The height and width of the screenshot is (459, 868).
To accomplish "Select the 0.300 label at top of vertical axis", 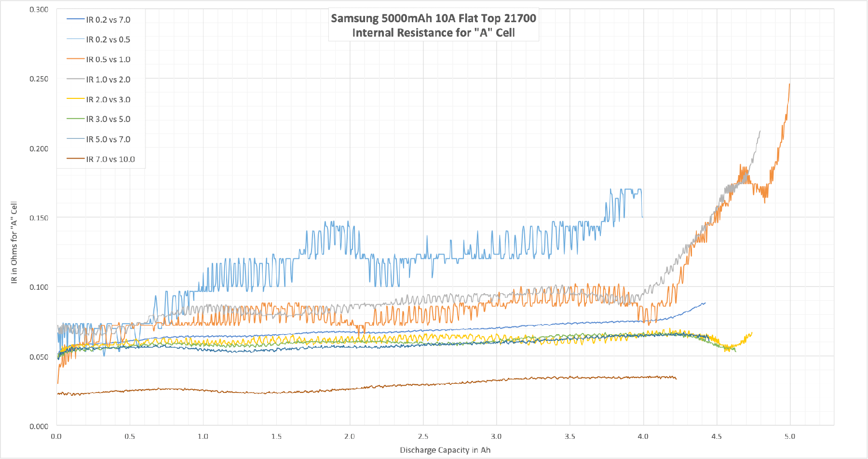I will (x=39, y=10).
